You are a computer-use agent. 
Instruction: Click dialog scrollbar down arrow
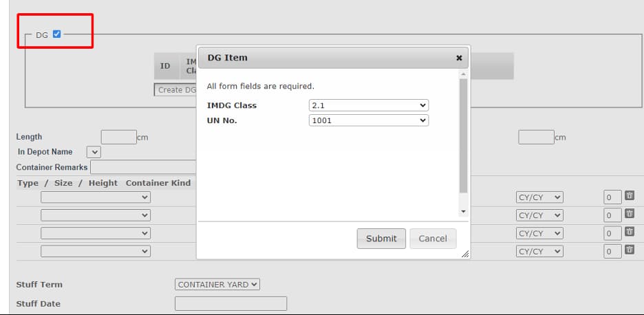point(463,211)
